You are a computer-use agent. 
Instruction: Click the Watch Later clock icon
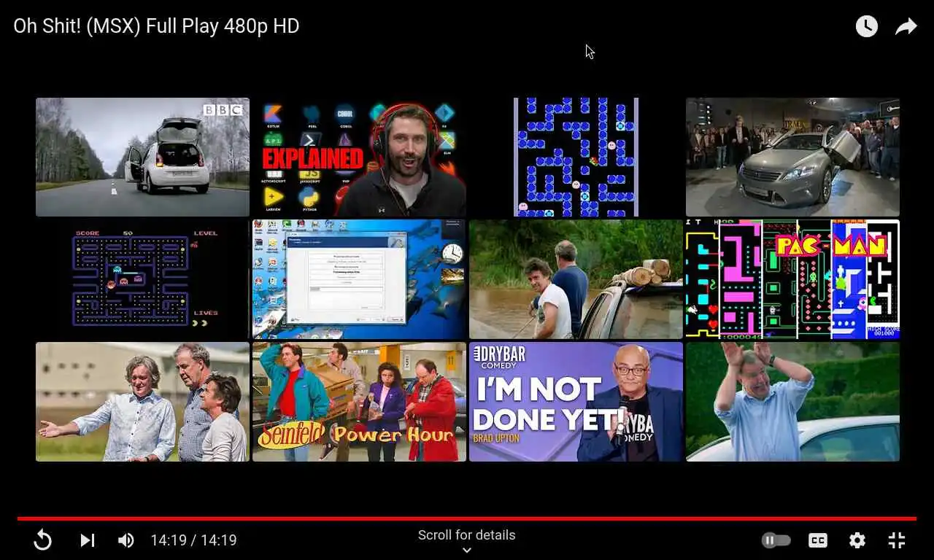point(866,27)
